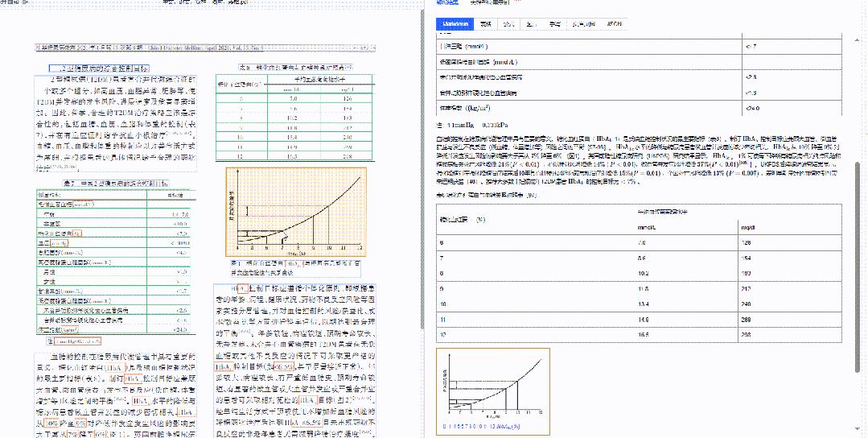Click the '126' cell in the result table
The height and width of the screenshot is (438, 868).
click(790, 243)
